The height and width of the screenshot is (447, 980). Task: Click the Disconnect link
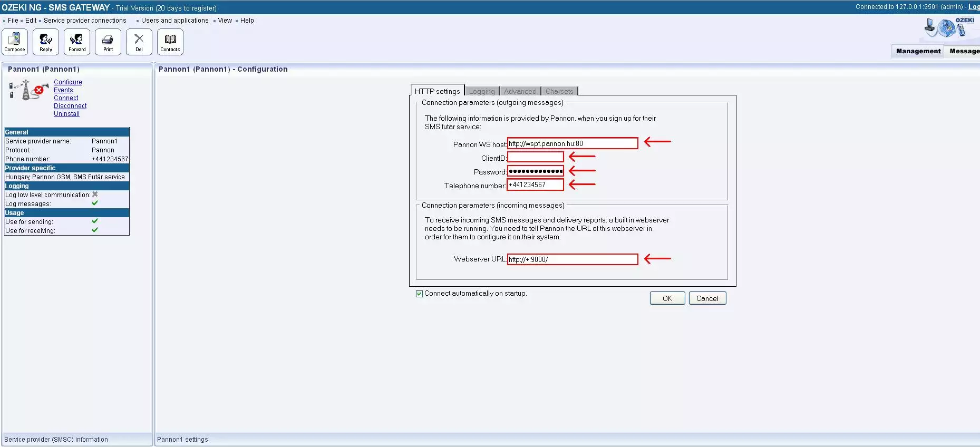(70, 106)
